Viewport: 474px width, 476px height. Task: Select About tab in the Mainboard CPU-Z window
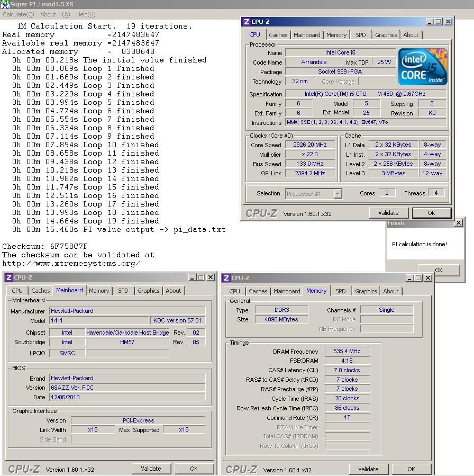[x=173, y=291]
